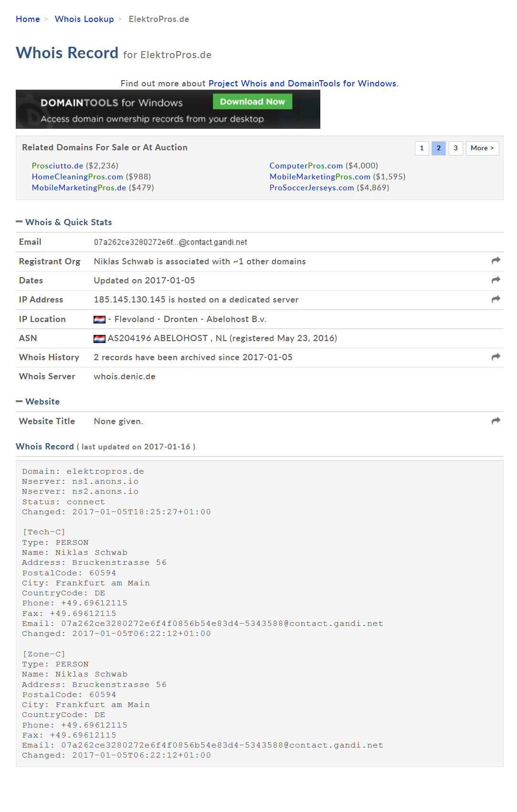
Task: Open the Whois Lookup breadcrumb
Action: tap(84, 19)
